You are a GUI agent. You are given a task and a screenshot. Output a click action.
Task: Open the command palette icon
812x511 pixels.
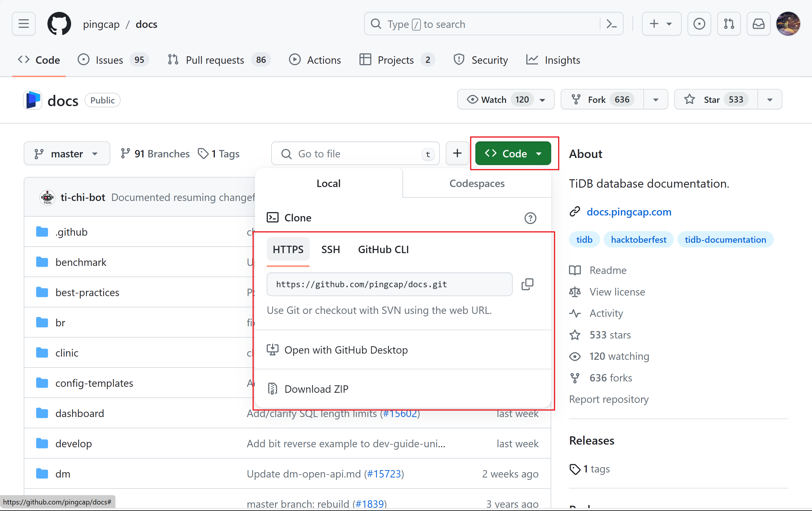[x=611, y=24]
